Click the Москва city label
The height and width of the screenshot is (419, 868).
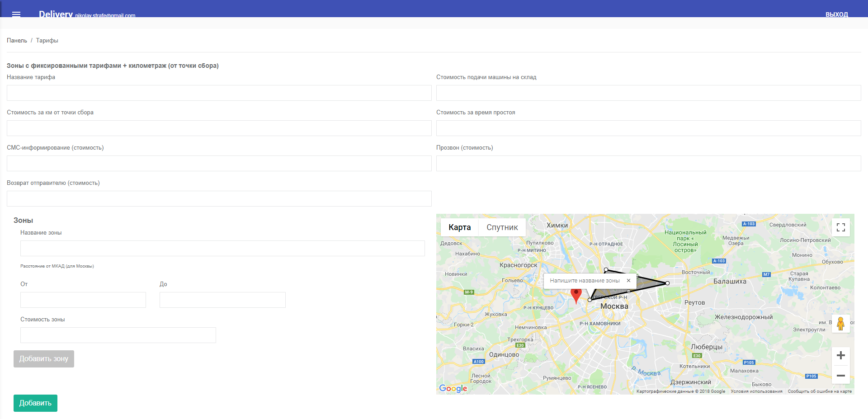click(x=614, y=306)
